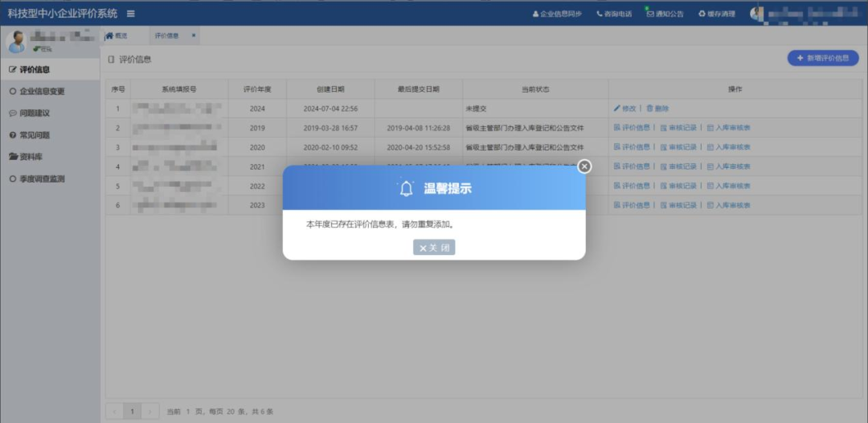Open 入库审核表 for the 2023 row
Screen dimensions: 868x423
pyautogui.click(x=728, y=205)
